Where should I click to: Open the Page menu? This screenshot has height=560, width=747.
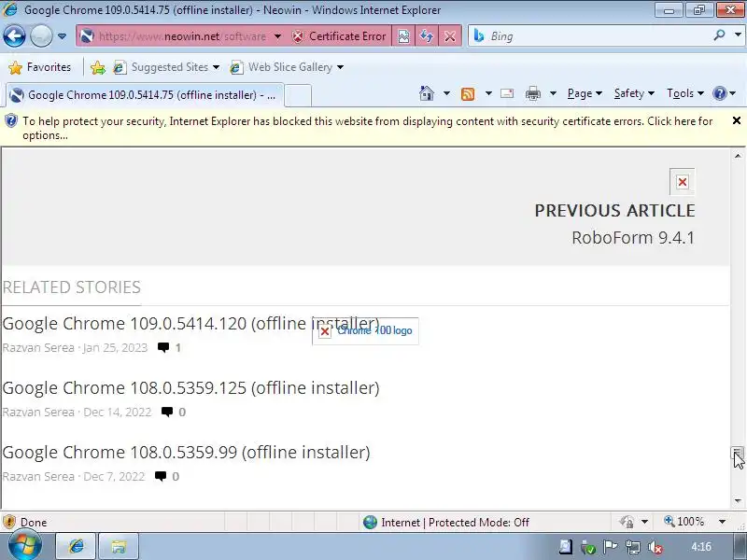[585, 93]
